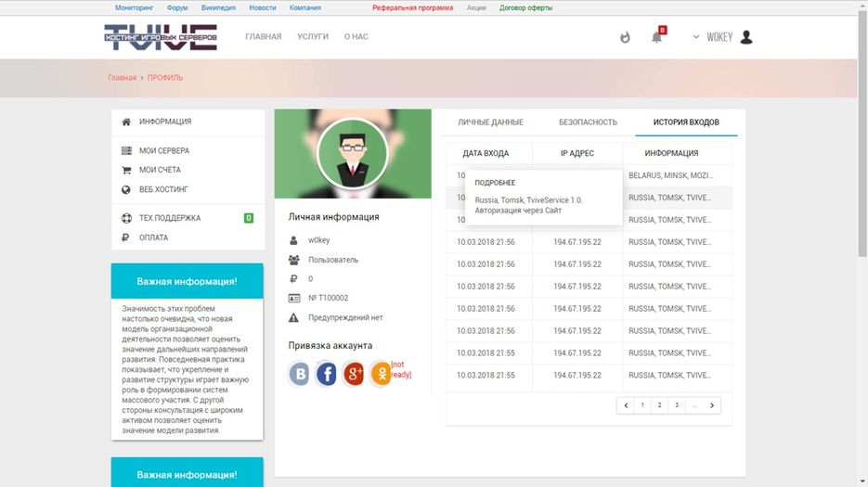
Task: Open Мои сервера in sidebar
Action: click(164, 150)
